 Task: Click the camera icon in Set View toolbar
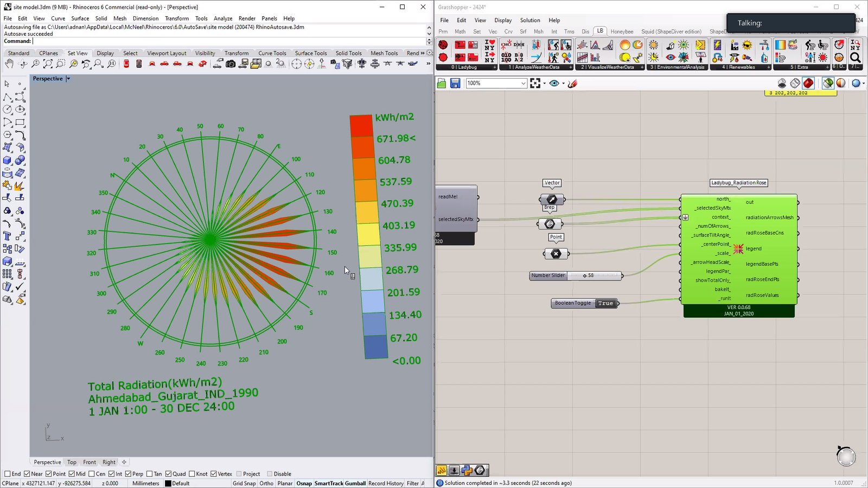pos(231,64)
